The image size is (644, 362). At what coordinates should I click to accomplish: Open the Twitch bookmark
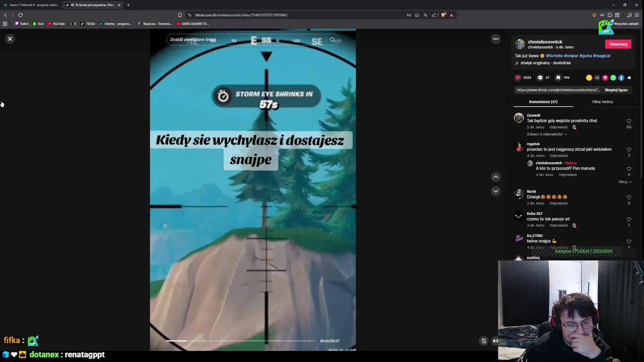[22, 24]
